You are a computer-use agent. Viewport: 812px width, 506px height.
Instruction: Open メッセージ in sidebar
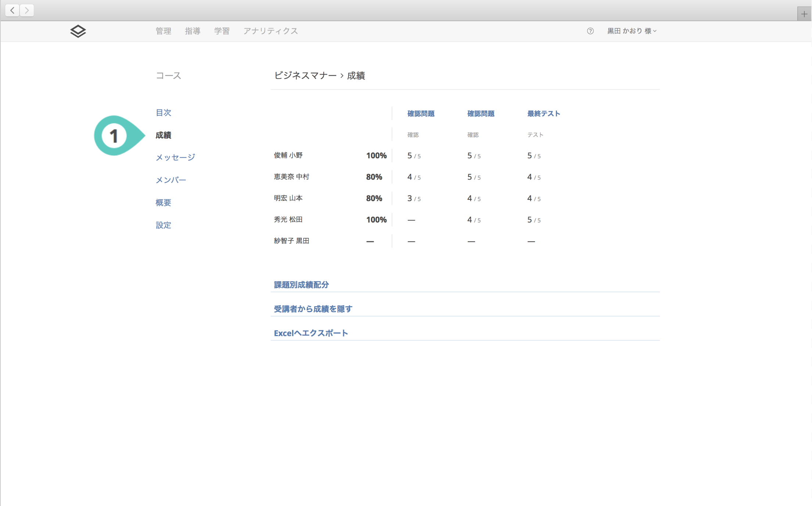pyautogui.click(x=175, y=158)
